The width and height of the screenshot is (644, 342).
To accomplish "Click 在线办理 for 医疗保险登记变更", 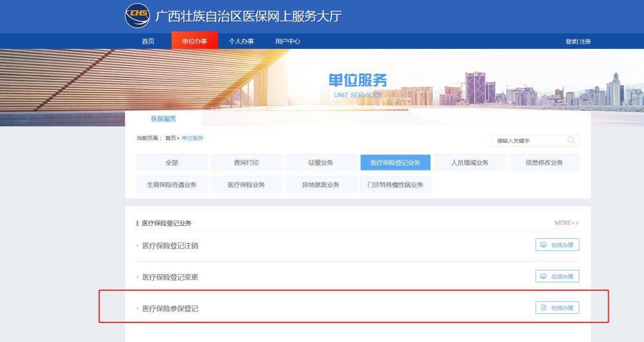I will 558,276.
